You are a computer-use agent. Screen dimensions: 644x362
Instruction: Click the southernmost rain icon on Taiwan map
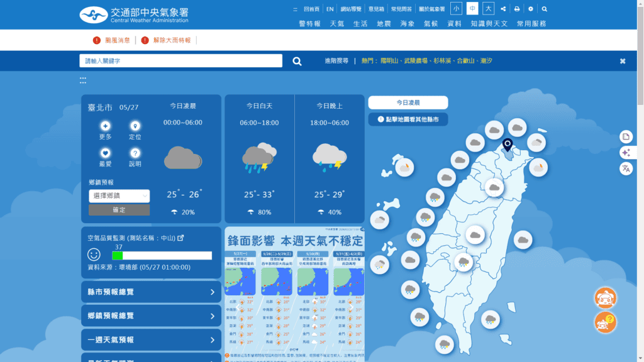coord(445,344)
